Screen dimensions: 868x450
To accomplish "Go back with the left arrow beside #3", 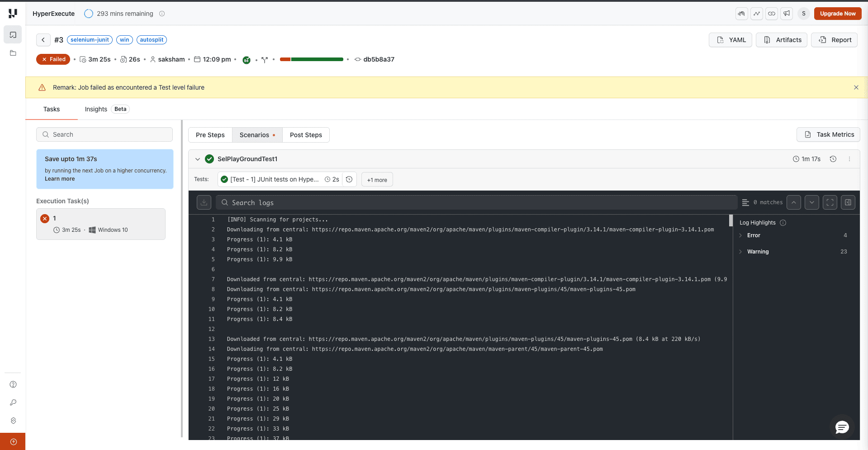I will tap(43, 40).
